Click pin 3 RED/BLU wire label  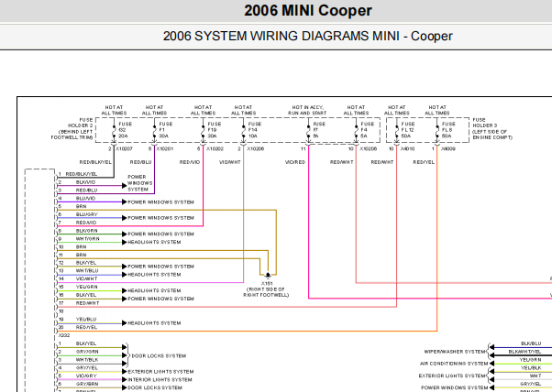tap(86, 191)
